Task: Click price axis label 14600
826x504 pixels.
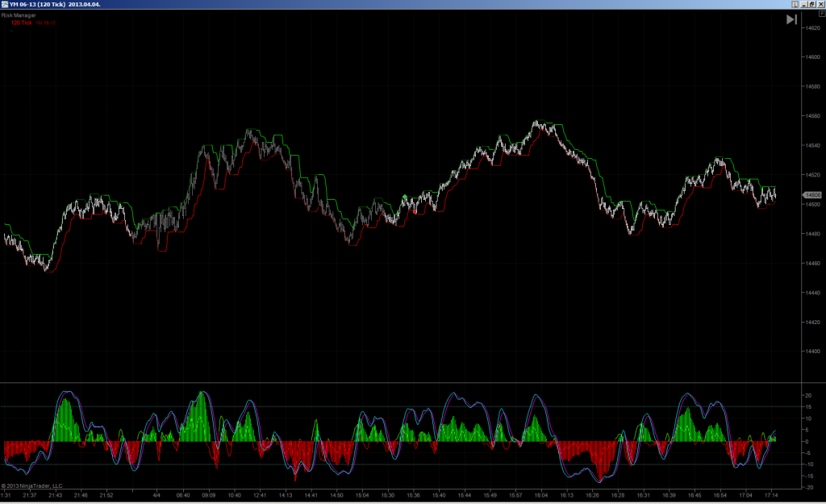Action: 813,57
